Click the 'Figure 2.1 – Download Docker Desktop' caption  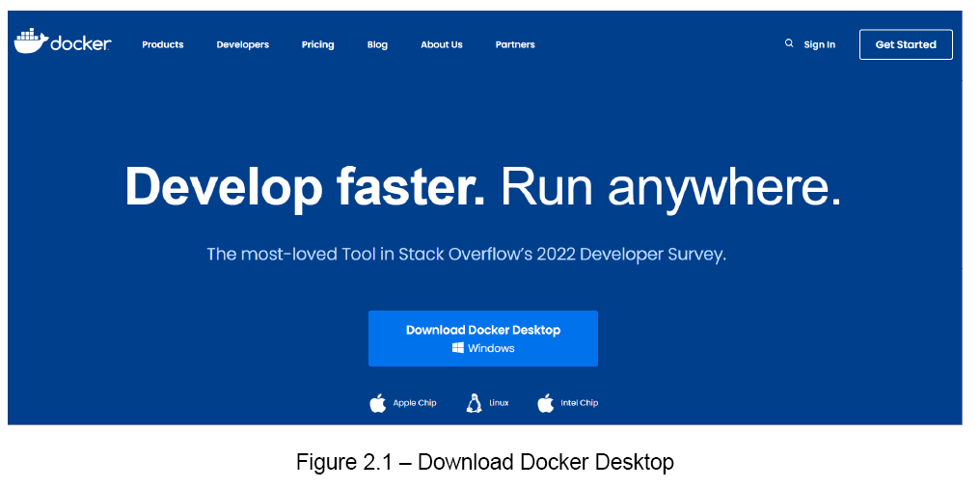[x=485, y=462]
